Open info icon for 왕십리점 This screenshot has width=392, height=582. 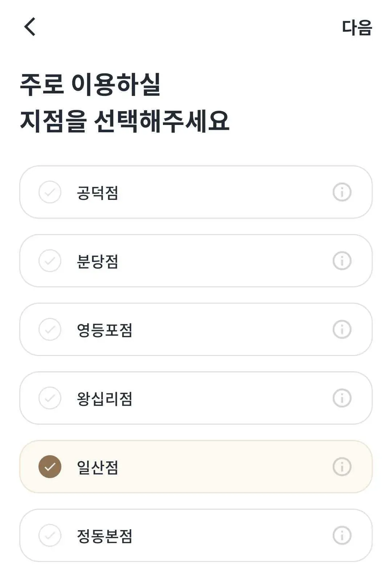(x=342, y=398)
